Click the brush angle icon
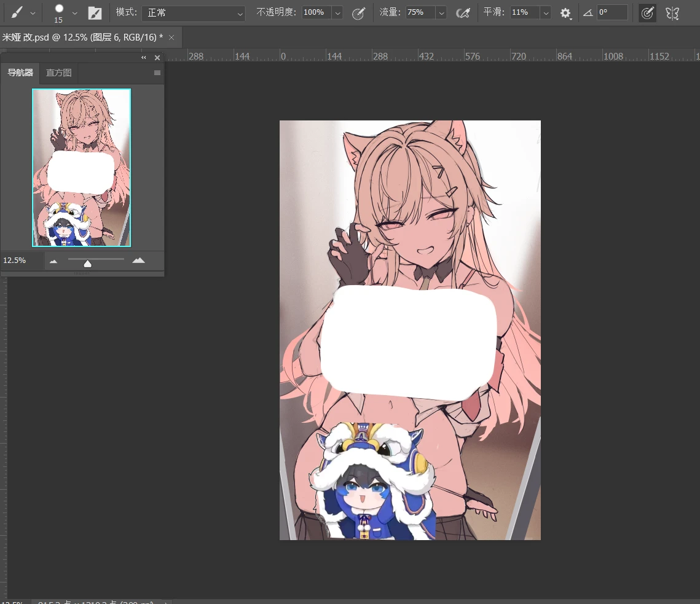 pos(588,13)
